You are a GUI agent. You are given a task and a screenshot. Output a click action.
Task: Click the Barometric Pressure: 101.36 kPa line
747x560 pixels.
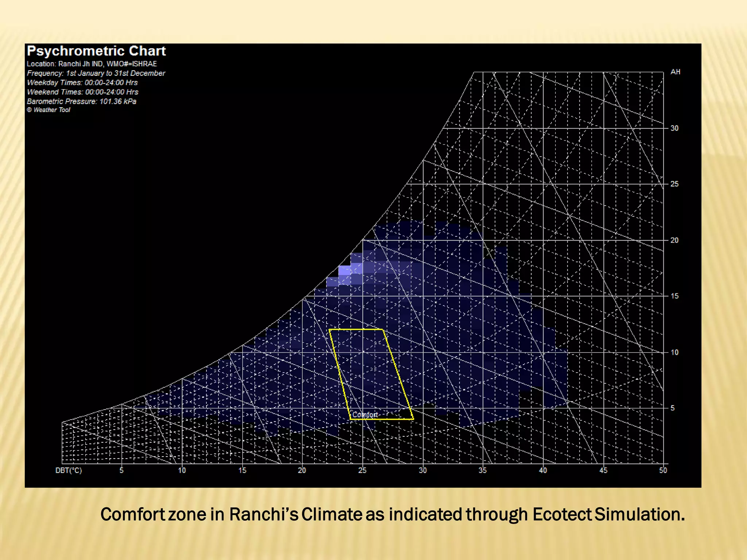[82, 101]
